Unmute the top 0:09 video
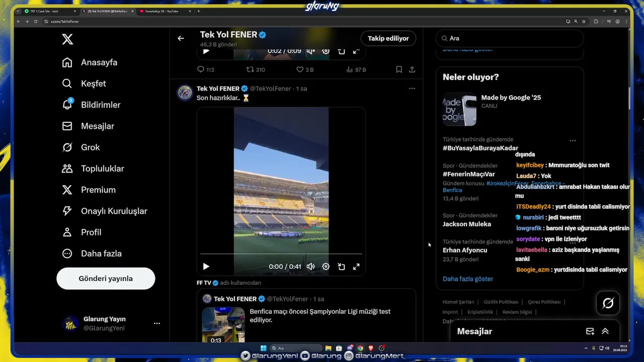This screenshot has width=644, height=362. [x=311, y=51]
